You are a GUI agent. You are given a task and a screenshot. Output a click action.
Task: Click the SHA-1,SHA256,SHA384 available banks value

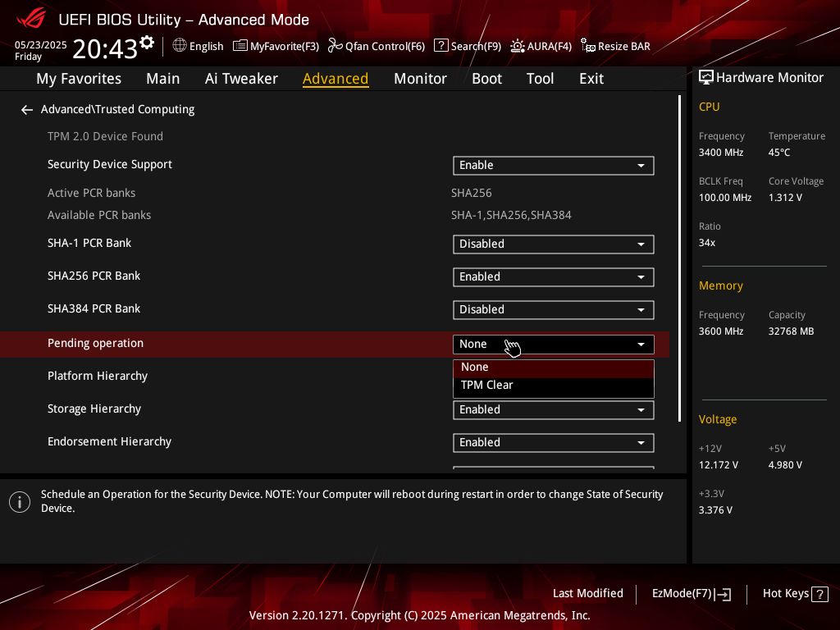[511, 216]
